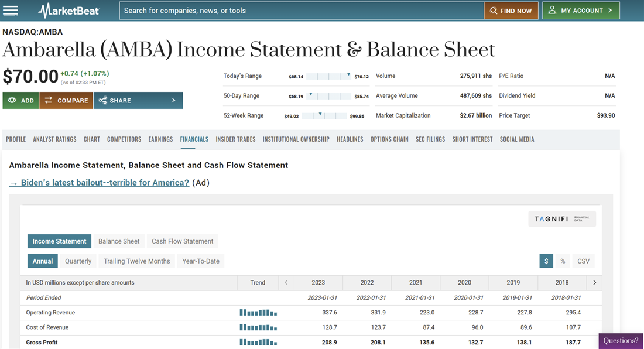Click the Find Now search button
This screenshot has height=349, width=644.
[x=511, y=11]
